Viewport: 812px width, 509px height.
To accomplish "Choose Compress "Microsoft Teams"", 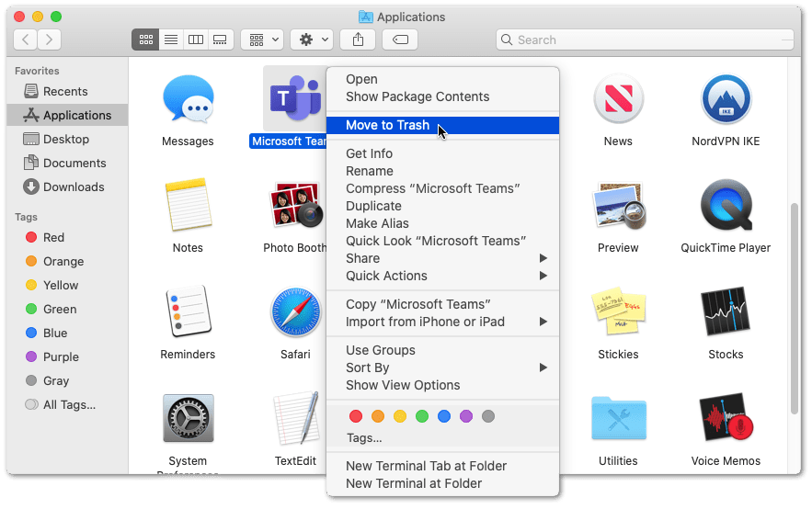I will click(442, 188).
